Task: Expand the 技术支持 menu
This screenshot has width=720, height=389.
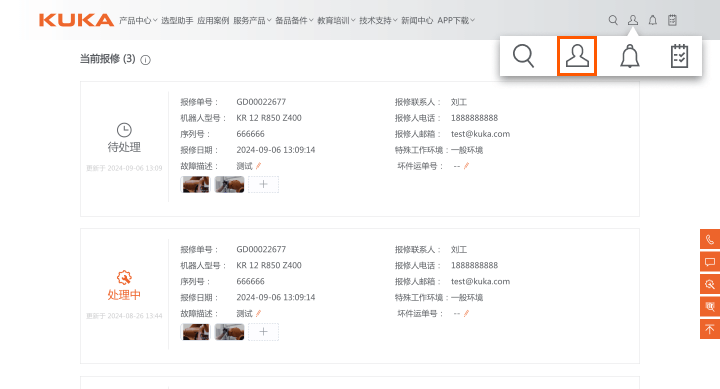Action: tap(378, 20)
